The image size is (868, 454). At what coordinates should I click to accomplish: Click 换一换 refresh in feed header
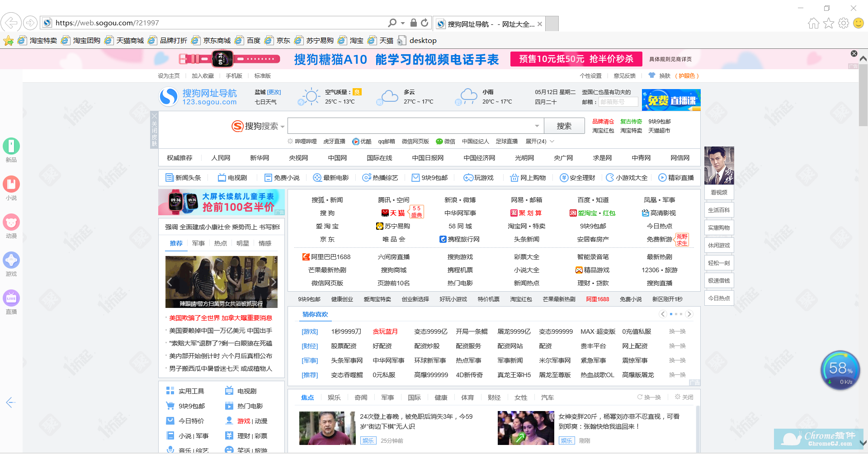coord(649,397)
